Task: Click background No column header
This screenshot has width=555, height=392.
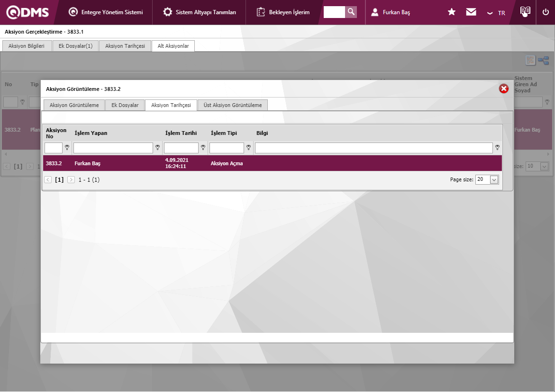Action: [8, 84]
